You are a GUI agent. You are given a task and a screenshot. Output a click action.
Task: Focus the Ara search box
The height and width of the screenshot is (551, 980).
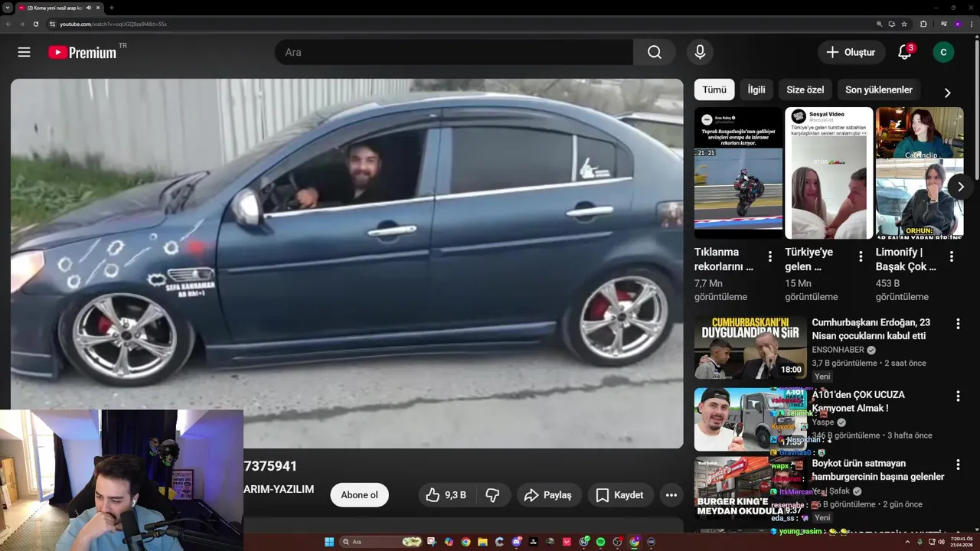(x=454, y=52)
